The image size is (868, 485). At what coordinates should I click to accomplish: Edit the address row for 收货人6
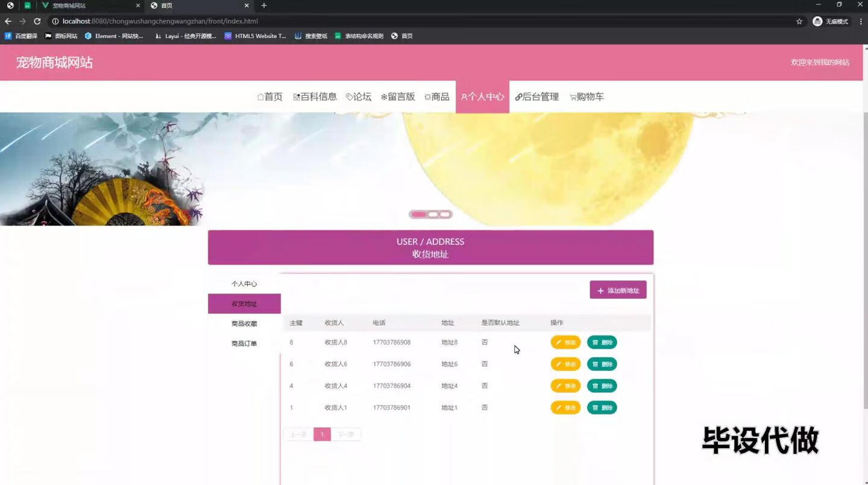point(565,364)
